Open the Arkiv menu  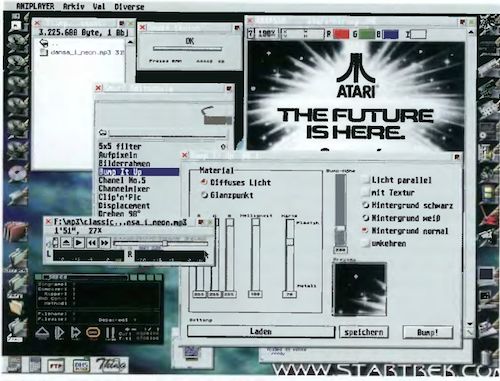click(x=74, y=6)
